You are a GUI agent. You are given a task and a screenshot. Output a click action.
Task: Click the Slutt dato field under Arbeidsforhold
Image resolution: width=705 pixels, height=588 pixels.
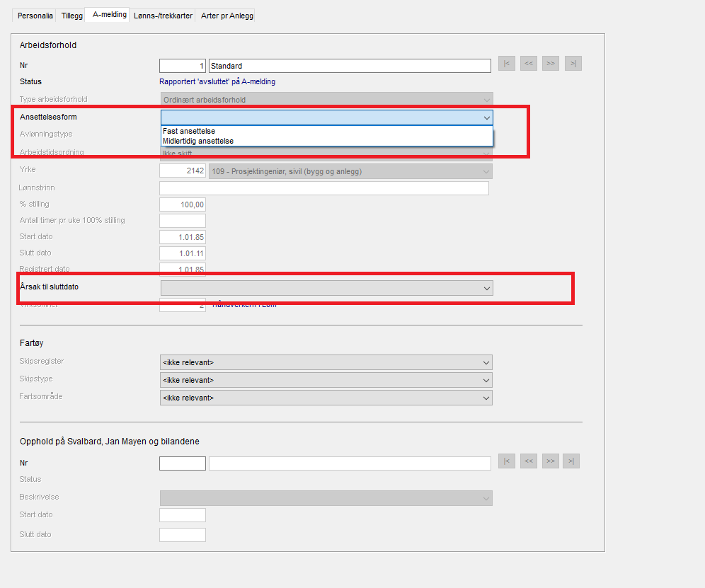(x=183, y=253)
